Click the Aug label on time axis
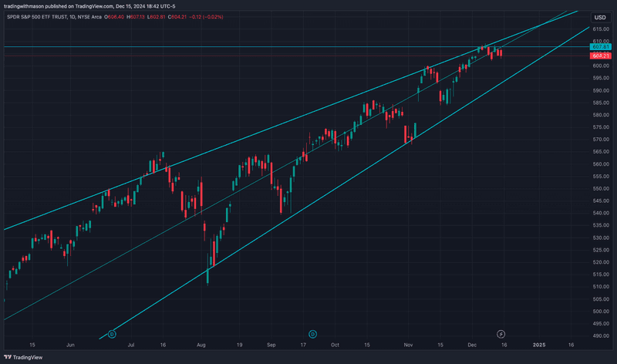This screenshot has width=617, height=364. point(201,345)
